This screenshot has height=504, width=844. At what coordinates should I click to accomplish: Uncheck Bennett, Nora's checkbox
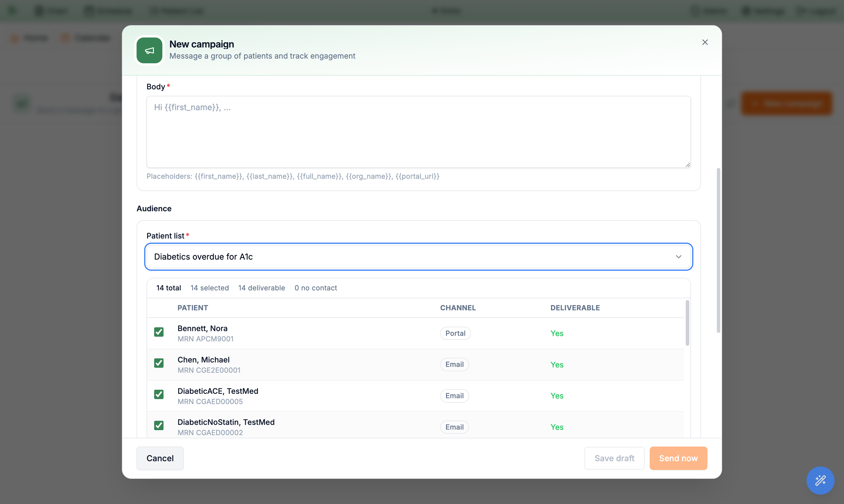(159, 332)
